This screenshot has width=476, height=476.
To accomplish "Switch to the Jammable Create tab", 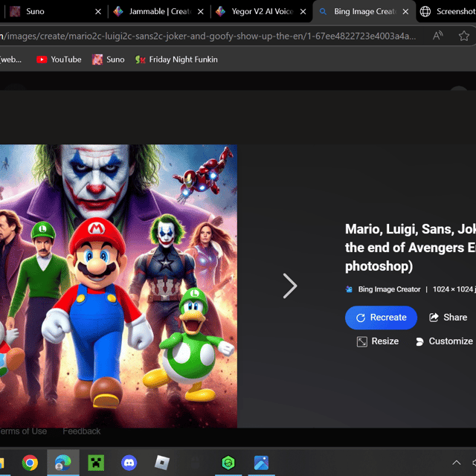I will point(158,12).
